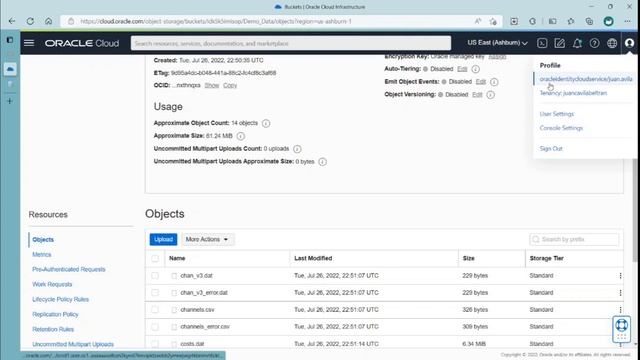Open User Settings in profile menu

click(x=557, y=114)
